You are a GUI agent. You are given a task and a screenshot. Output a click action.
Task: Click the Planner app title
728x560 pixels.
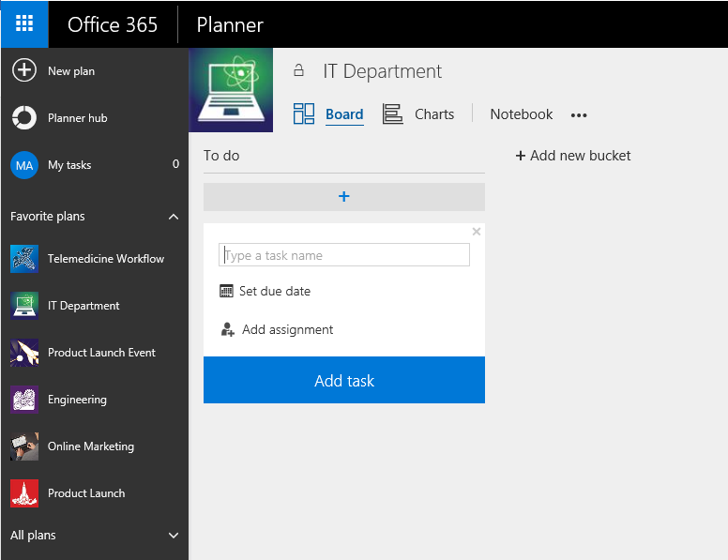pyautogui.click(x=230, y=24)
